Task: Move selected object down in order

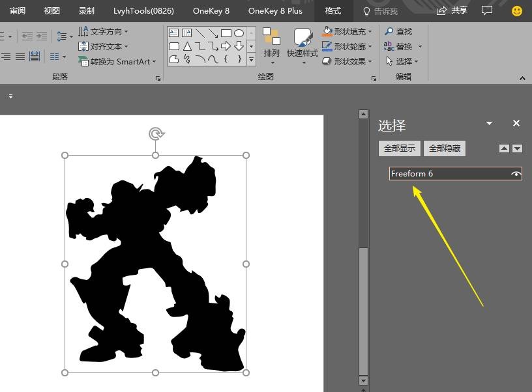Action: point(517,148)
